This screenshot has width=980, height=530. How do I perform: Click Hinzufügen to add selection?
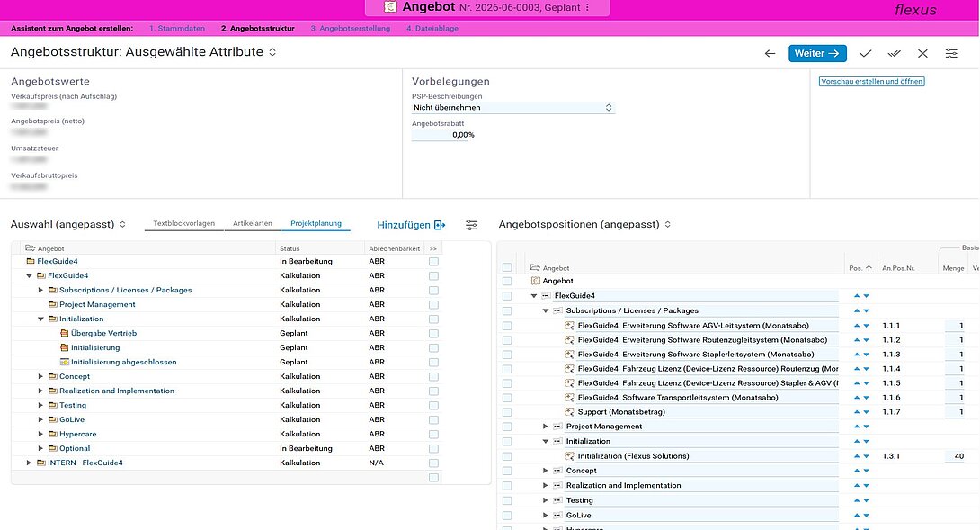click(411, 225)
